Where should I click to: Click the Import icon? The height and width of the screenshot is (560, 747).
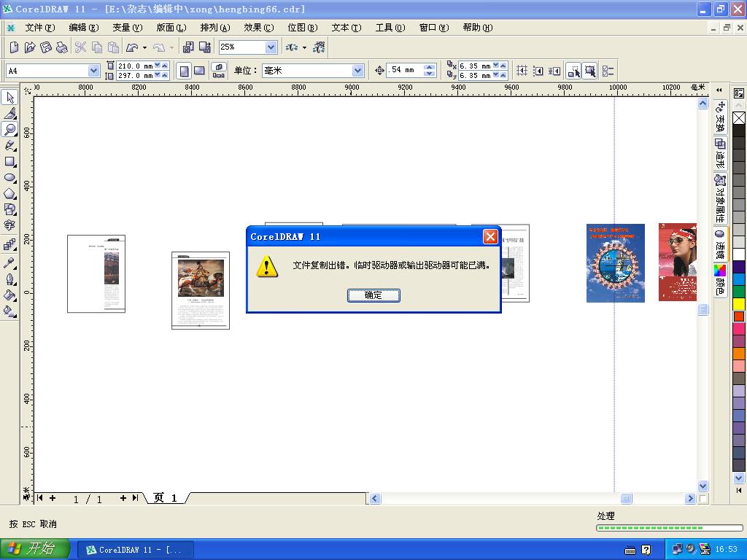pos(188,47)
